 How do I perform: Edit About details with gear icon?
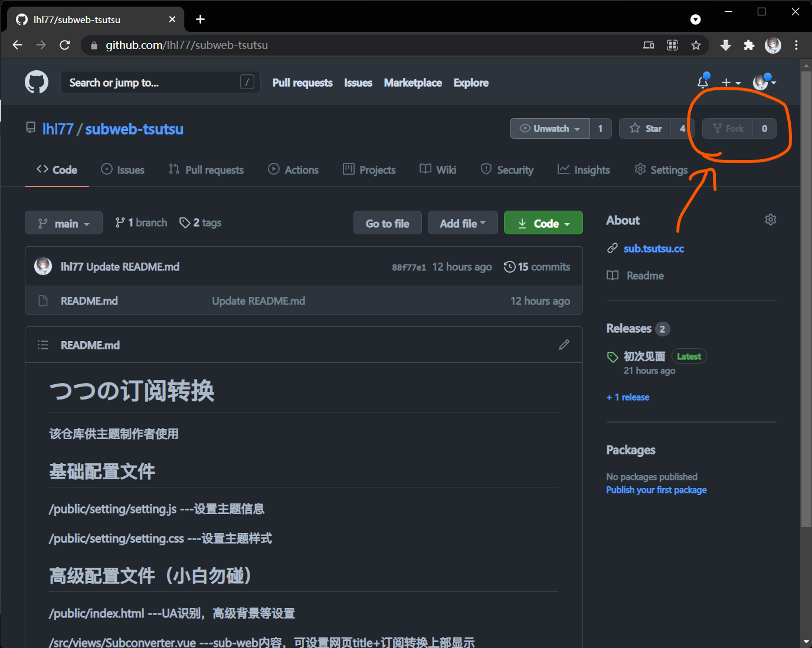pyautogui.click(x=771, y=220)
